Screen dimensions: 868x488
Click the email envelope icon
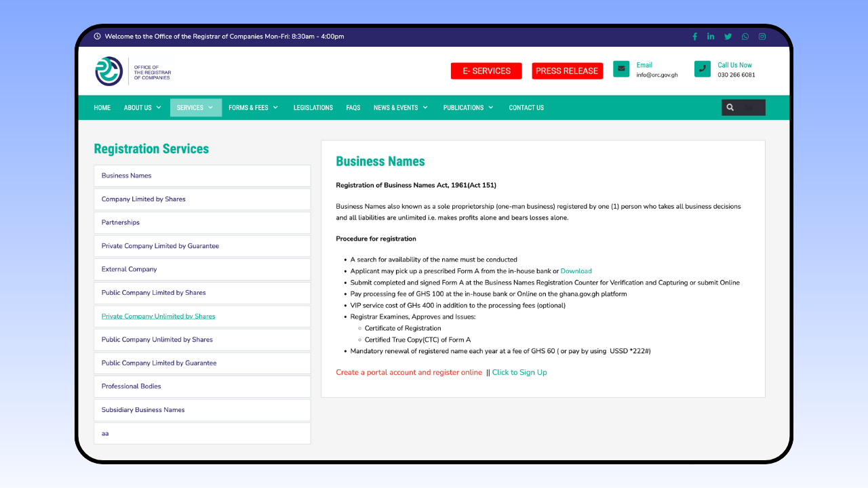[x=621, y=68]
